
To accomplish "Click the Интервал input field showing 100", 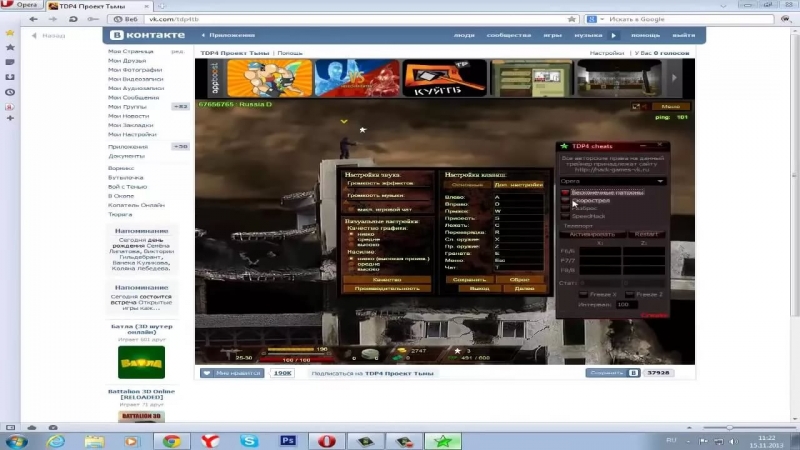I will click(627, 305).
